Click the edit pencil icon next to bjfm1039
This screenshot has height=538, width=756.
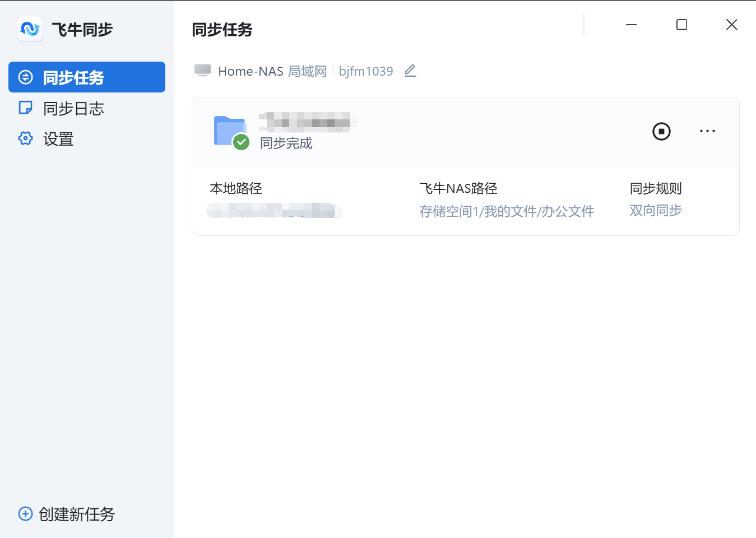point(410,71)
